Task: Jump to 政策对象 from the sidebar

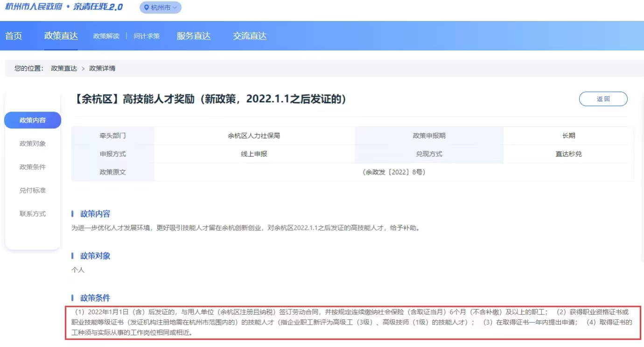Action: [33, 143]
